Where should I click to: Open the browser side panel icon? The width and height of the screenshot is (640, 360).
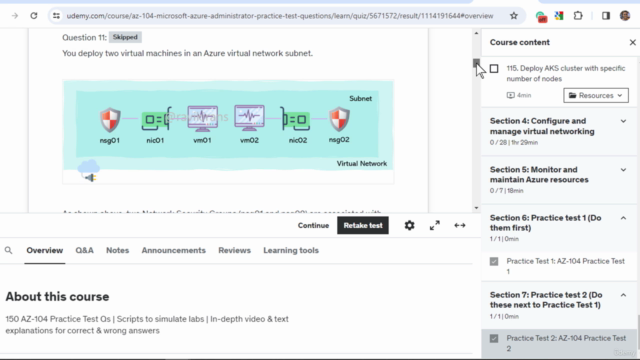click(606, 16)
